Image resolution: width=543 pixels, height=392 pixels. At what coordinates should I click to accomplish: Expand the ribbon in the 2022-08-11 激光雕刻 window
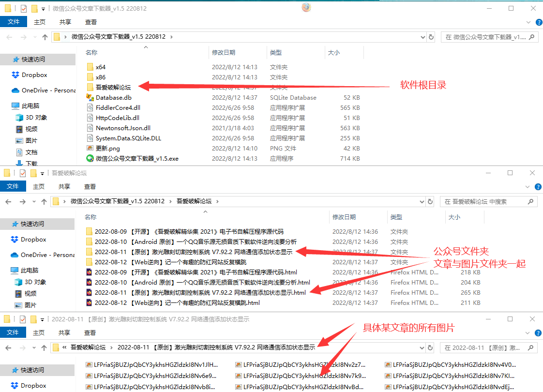click(528, 333)
